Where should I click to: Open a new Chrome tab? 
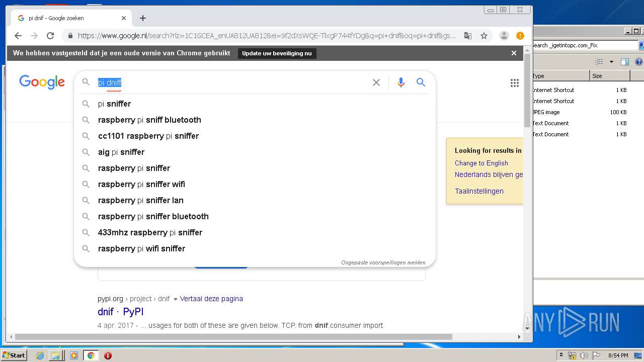pos(143,18)
